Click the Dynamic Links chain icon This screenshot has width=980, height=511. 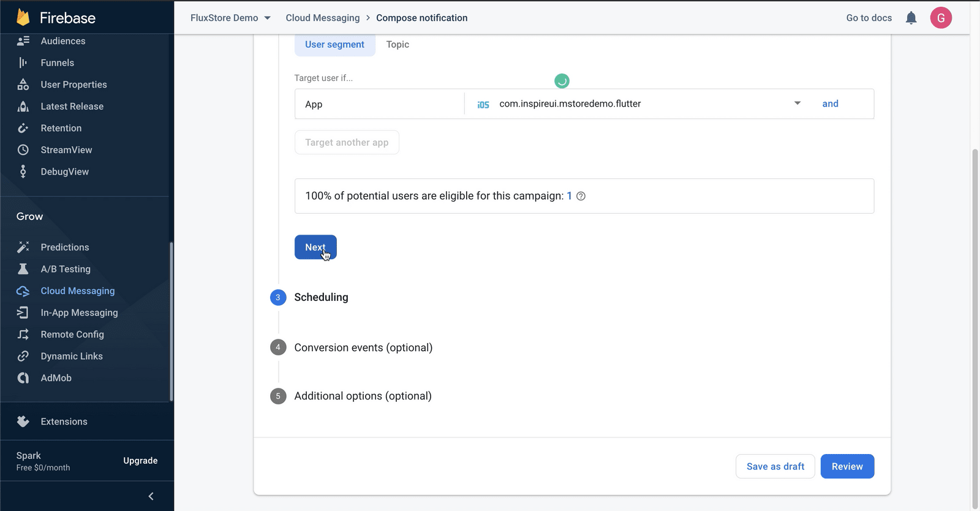tap(23, 356)
